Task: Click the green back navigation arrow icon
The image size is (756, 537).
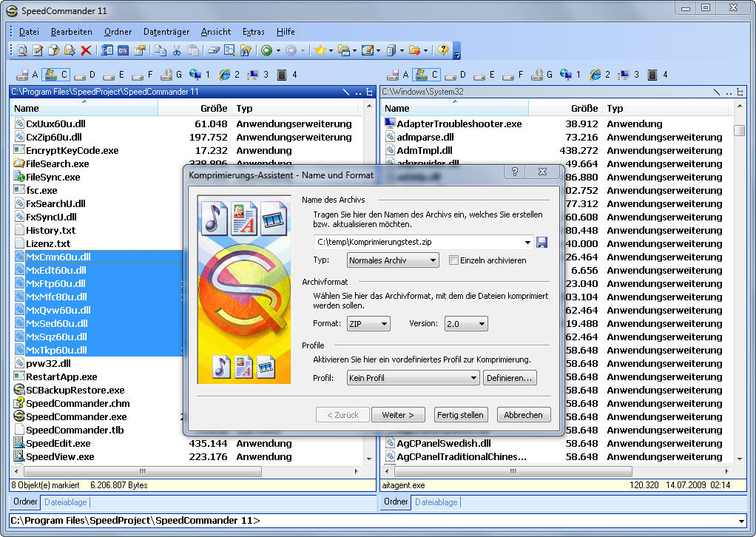Action: click(x=266, y=50)
